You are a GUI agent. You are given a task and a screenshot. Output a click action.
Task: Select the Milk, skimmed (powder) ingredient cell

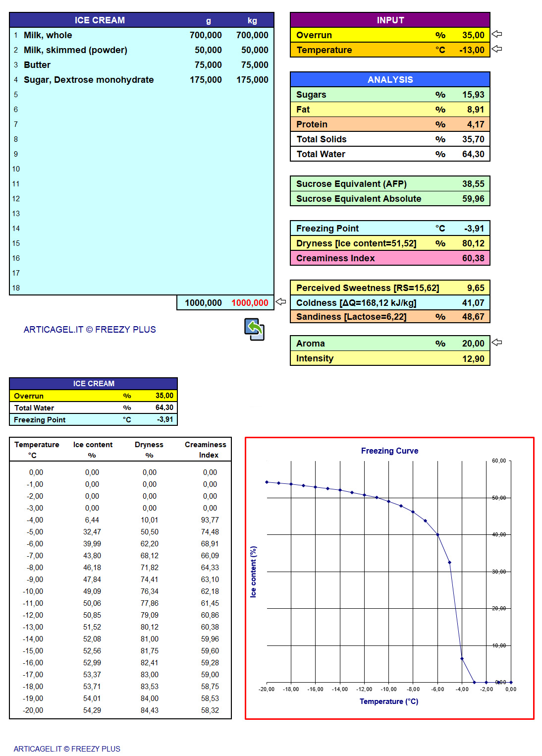75,50
